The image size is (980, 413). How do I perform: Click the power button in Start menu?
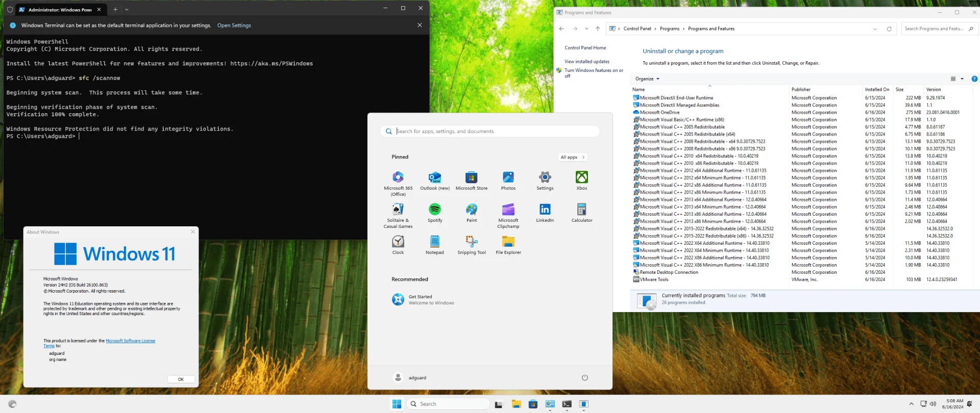coord(585,378)
